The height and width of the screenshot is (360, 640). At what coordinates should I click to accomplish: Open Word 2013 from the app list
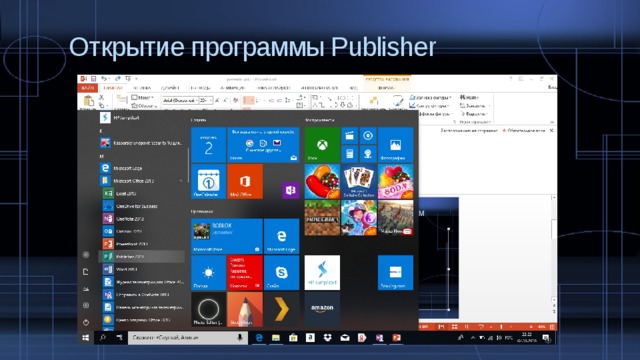coord(142,269)
